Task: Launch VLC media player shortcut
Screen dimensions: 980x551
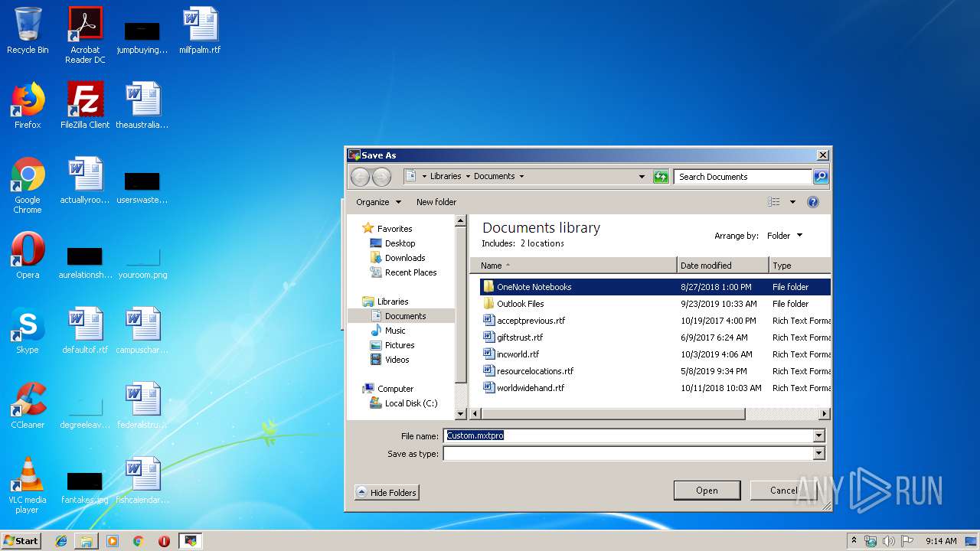Action: coord(28,485)
